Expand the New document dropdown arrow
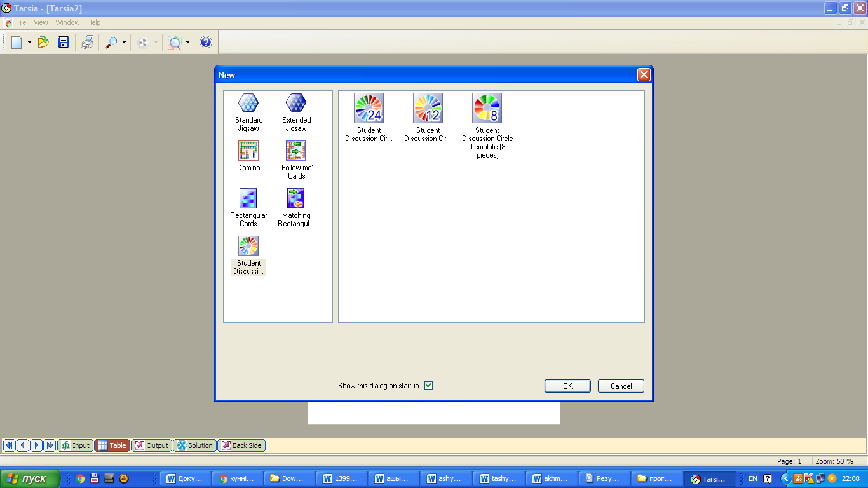Viewport: 868px width, 488px height. point(29,43)
